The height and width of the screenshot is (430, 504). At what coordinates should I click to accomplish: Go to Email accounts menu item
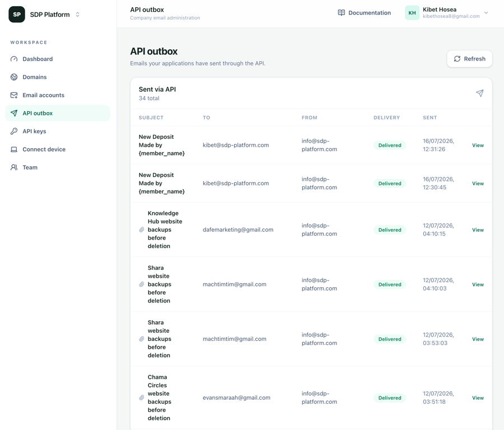58,95
